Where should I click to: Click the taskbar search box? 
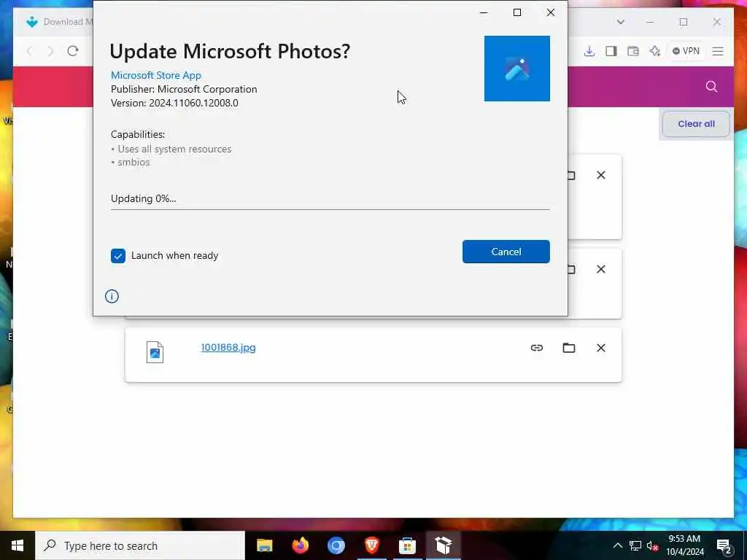140,545
